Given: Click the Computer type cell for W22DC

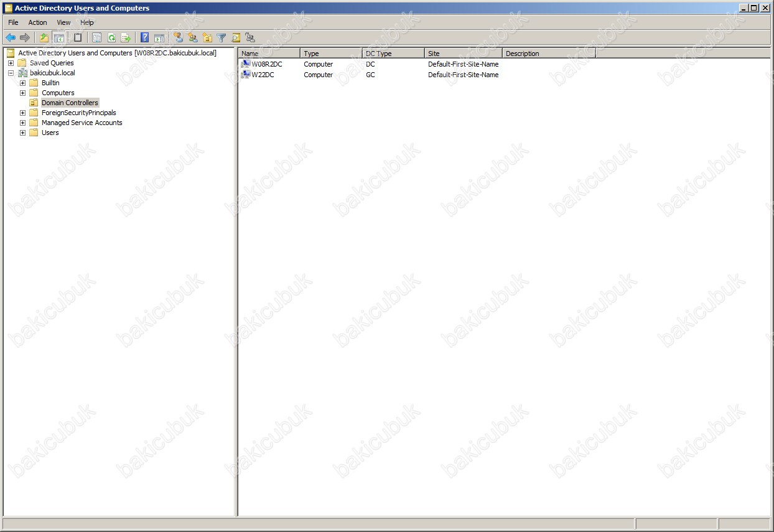Looking at the screenshot, I should 319,75.
